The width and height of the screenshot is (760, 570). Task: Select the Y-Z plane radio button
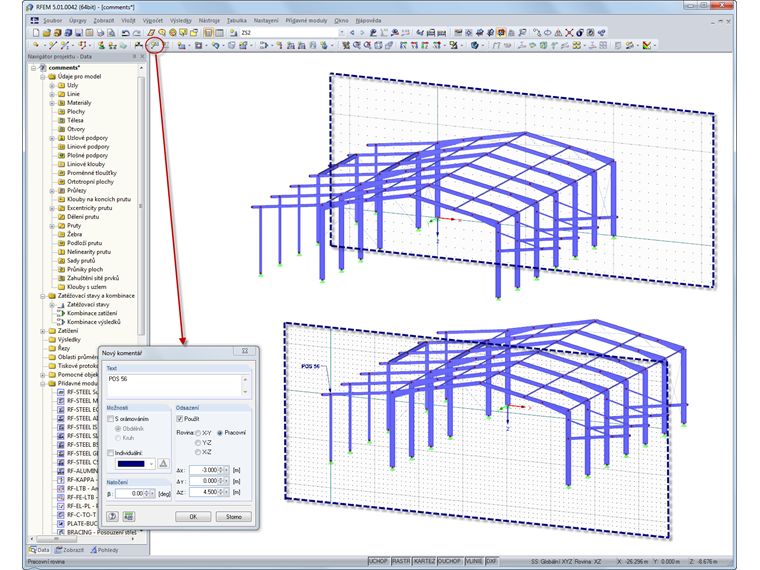pos(198,443)
